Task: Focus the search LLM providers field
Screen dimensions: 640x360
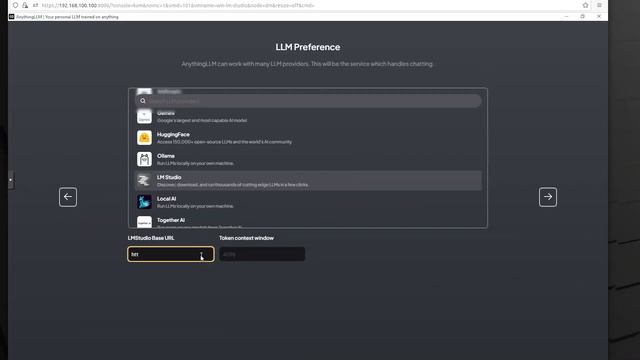Action: 308,101
